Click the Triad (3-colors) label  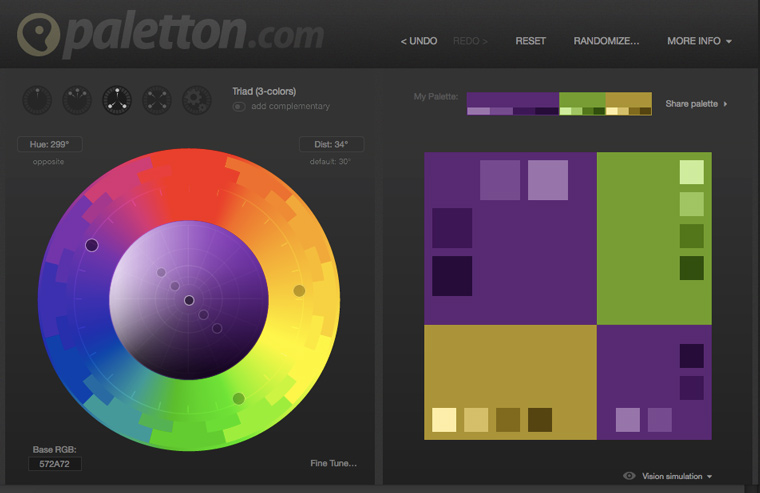tap(264, 91)
